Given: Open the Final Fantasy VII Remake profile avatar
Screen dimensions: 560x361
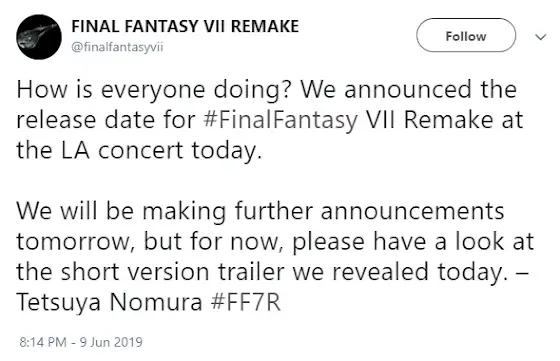Looking at the screenshot, I should pos(39,37).
